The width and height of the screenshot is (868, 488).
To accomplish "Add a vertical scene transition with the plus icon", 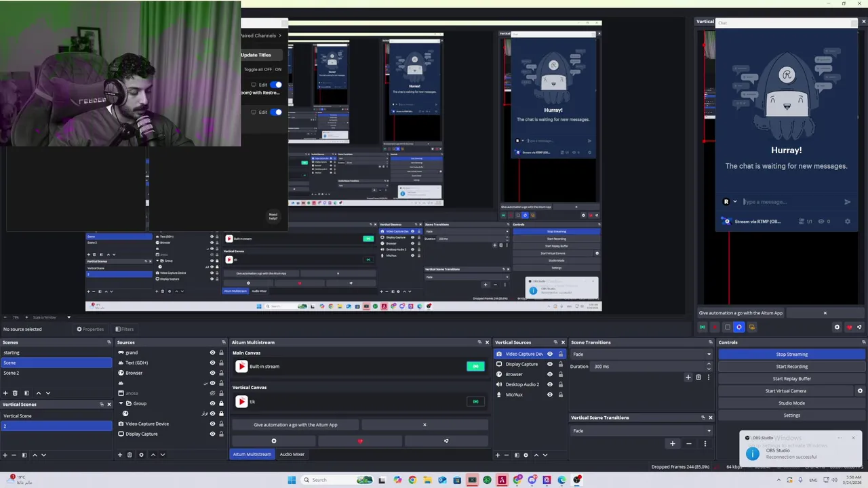I will point(673,444).
